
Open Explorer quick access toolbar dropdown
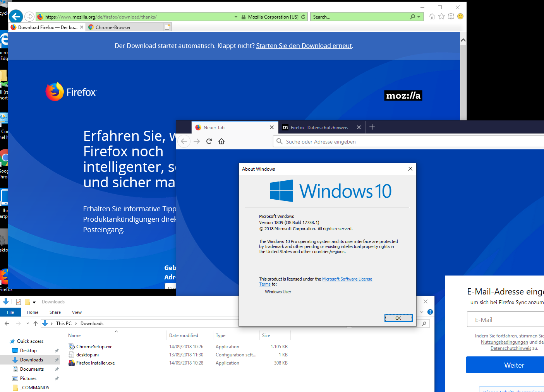pos(34,302)
